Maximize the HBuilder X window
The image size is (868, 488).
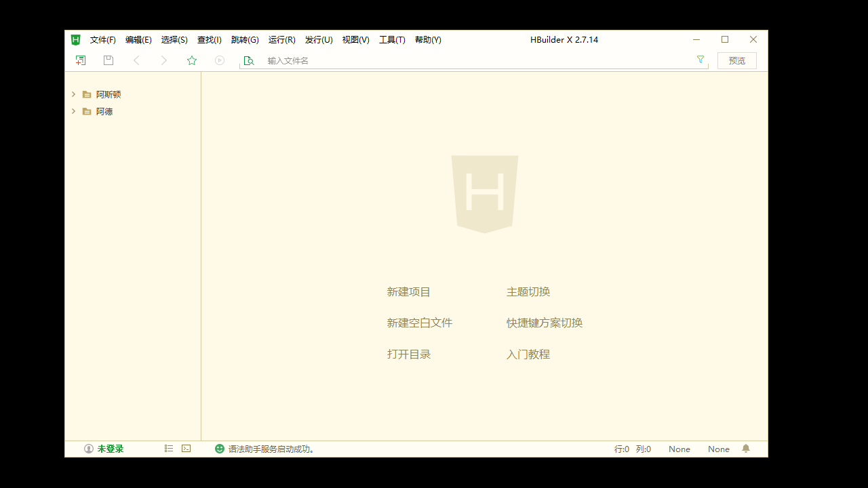[725, 39]
